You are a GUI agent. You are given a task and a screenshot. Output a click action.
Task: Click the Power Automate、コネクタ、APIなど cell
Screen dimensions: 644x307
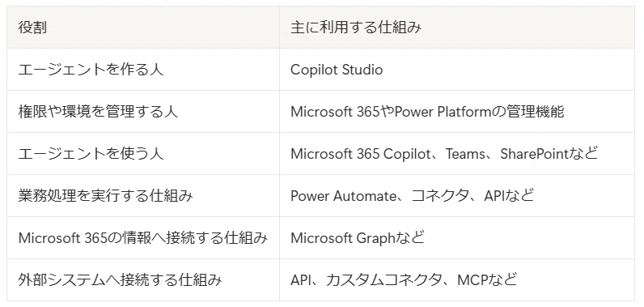coord(457,196)
